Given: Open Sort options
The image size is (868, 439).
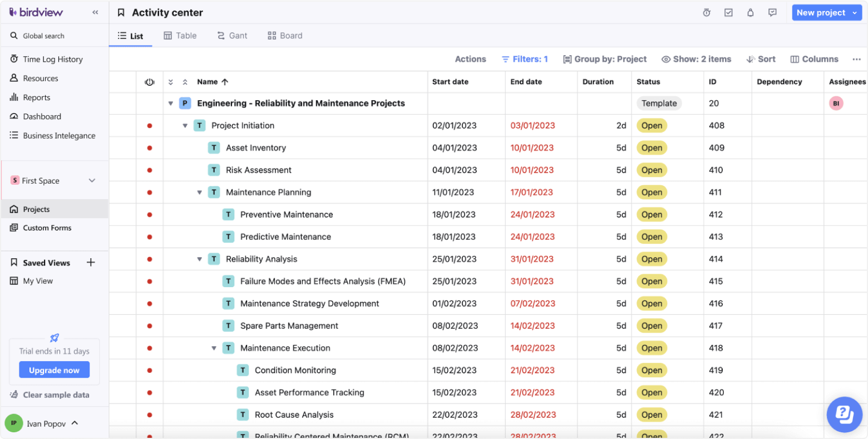Looking at the screenshot, I should click(761, 59).
